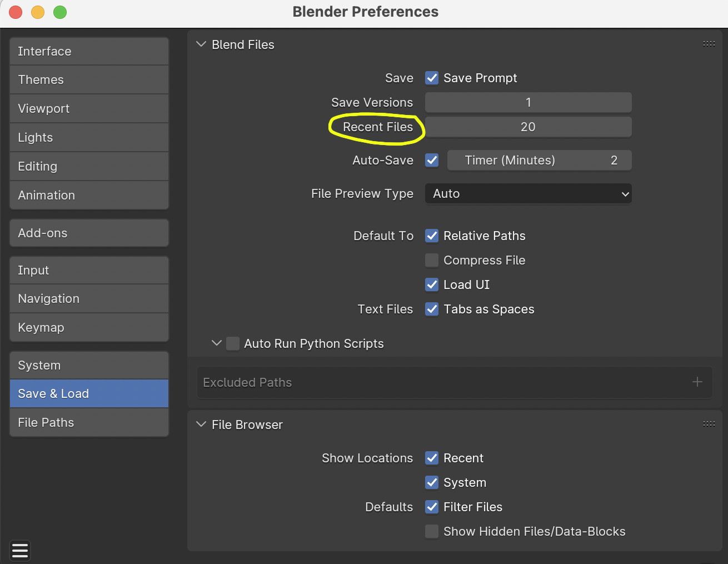Screen dimensions: 728x564
Task: Uncheck Relative Paths option
Action: pyautogui.click(x=432, y=236)
